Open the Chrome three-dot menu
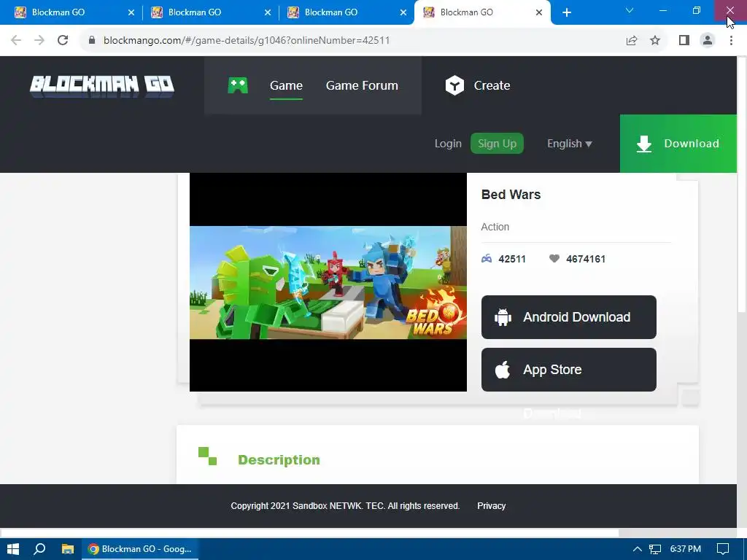This screenshot has width=747, height=560. (731, 40)
